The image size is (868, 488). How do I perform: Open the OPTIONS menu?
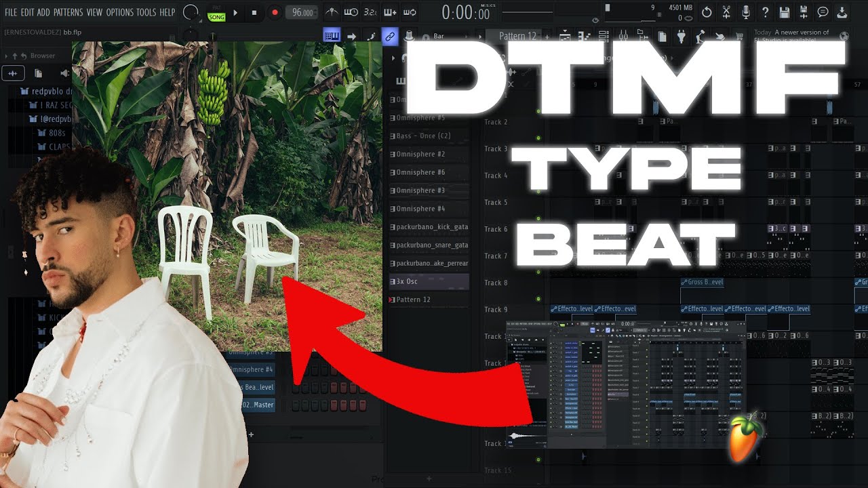coord(120,12)
